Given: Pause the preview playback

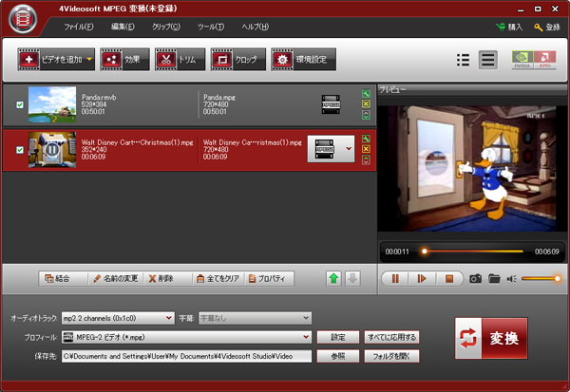Looking at the screenshot, I should (395, 279).
